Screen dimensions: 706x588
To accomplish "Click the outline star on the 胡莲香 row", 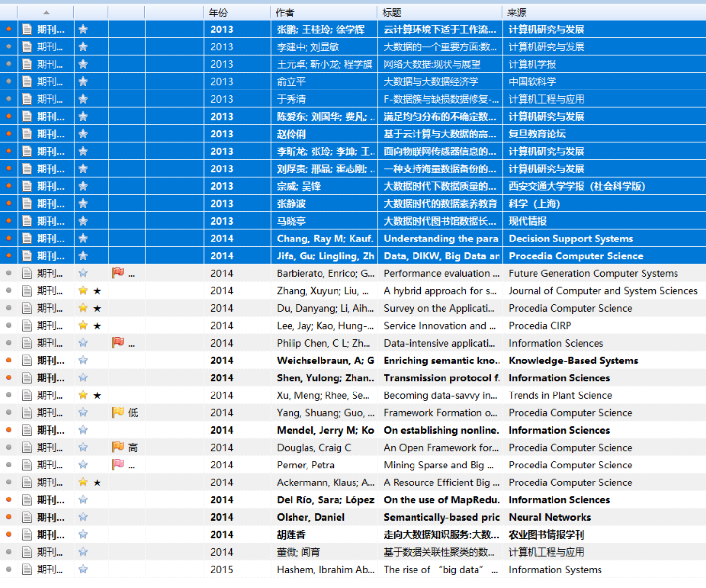I will [x=83, y=535].
